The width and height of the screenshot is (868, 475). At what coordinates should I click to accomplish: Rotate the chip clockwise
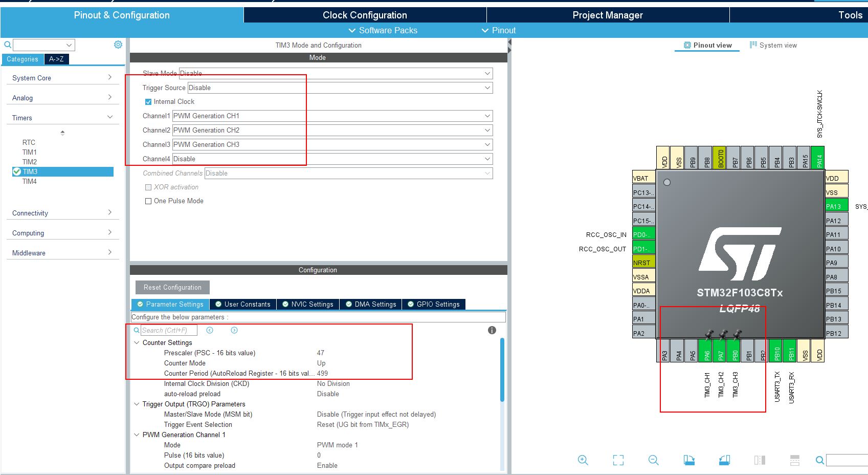tap(689, 460)
